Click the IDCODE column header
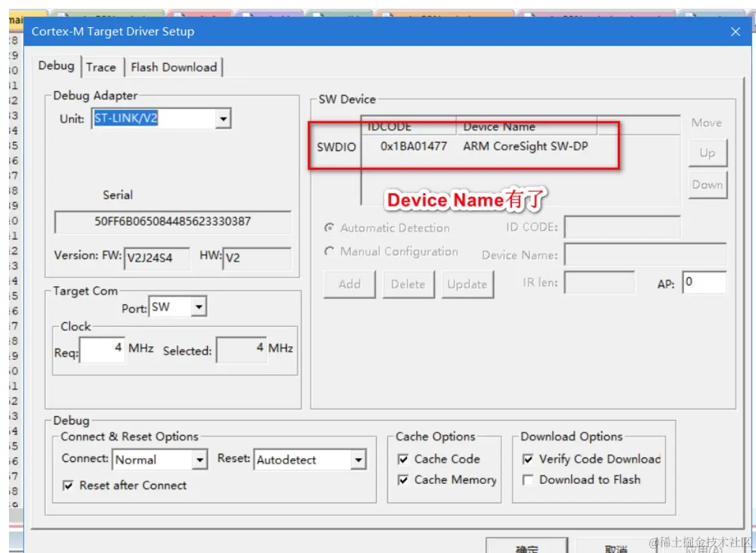 click(409, 127)
